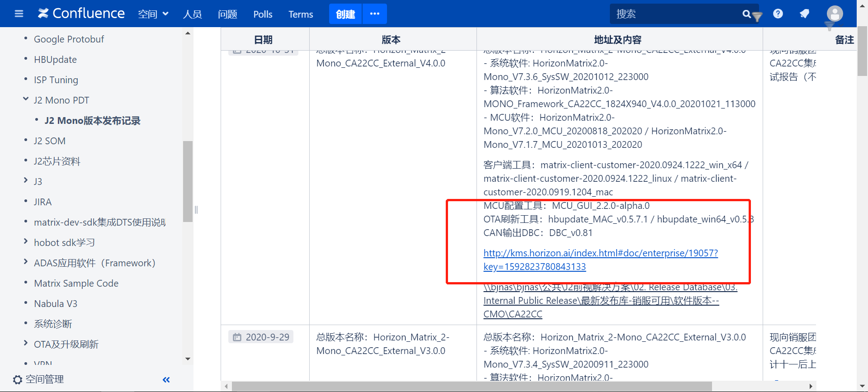Click the CAN输出DBC: DBC_v0.81 line

(538, 233)
